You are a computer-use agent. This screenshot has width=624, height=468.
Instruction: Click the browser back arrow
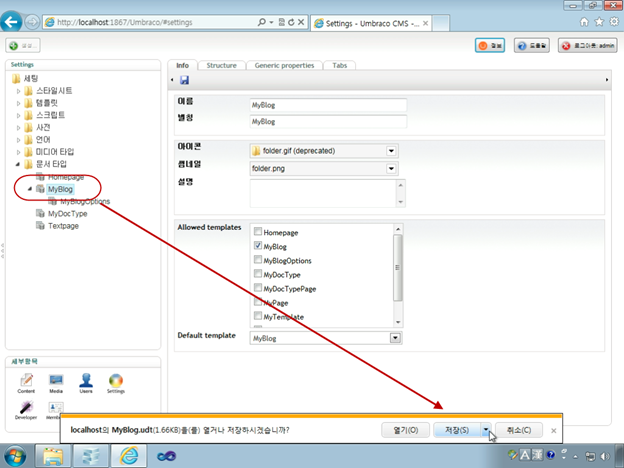click(11, 21)
